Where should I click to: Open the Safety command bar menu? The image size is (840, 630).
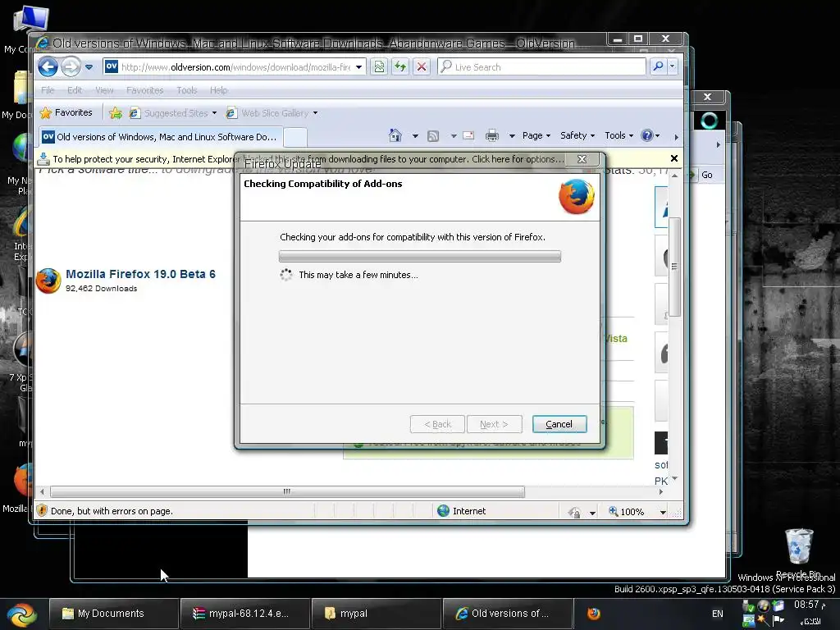click(x=577, y=135)
